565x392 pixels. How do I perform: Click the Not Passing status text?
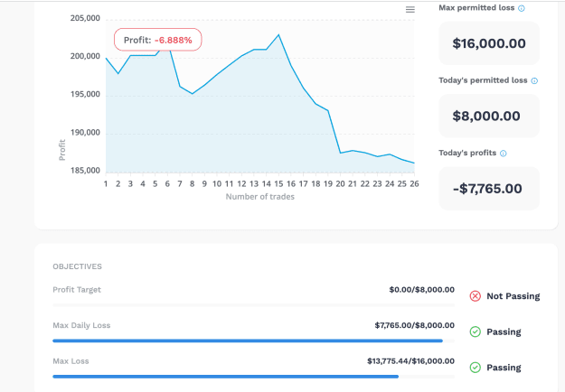click(x=513, y=296)
